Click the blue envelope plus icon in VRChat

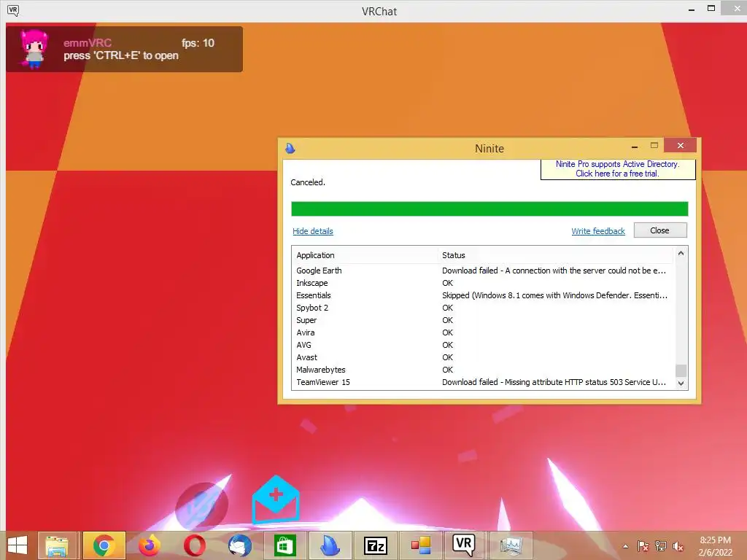(276, 499)
